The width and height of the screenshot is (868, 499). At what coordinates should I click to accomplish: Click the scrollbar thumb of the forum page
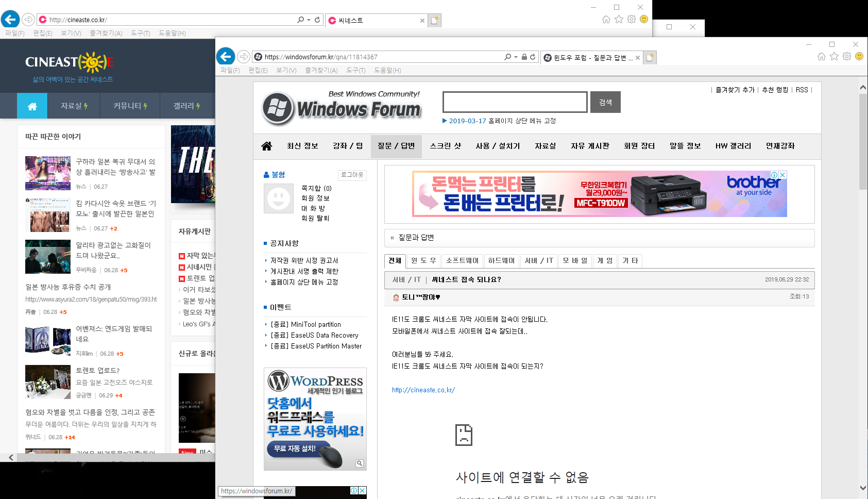(863, 142)
